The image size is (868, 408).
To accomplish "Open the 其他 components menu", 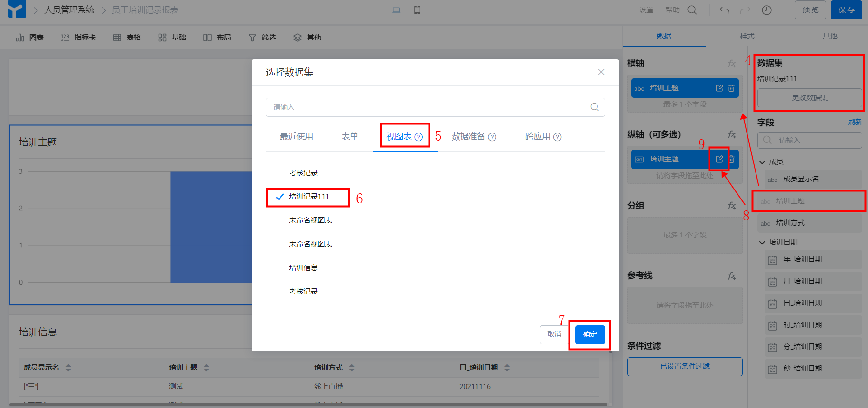I will click(x=307, y=38).
